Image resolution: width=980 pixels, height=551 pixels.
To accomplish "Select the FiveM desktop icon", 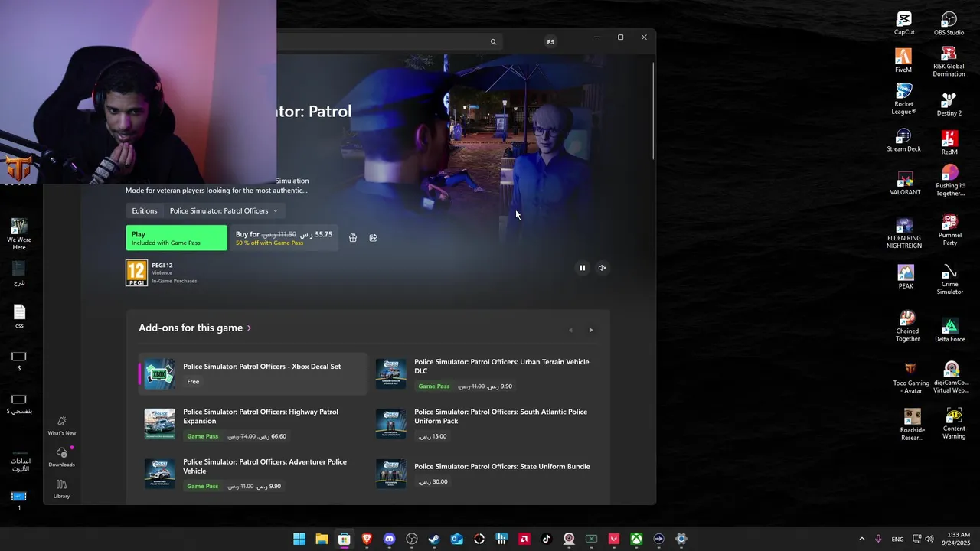I will [903, 60].
